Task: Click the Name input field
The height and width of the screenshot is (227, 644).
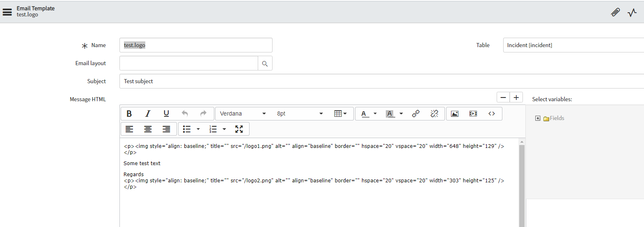Action: point(196,45)
